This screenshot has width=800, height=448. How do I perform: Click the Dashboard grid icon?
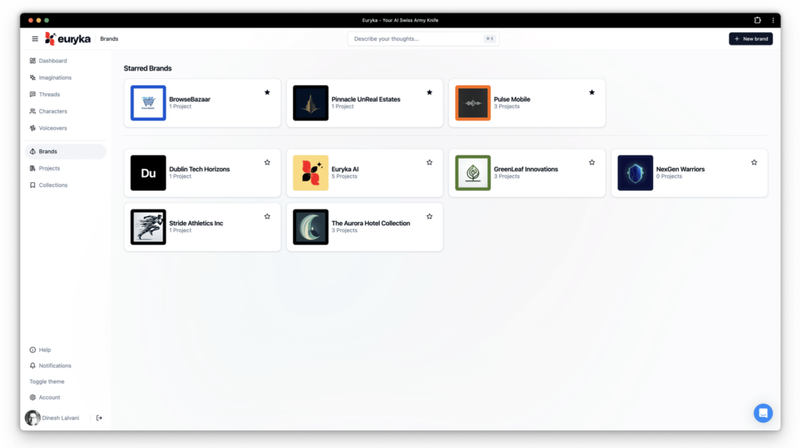[33, 61]
